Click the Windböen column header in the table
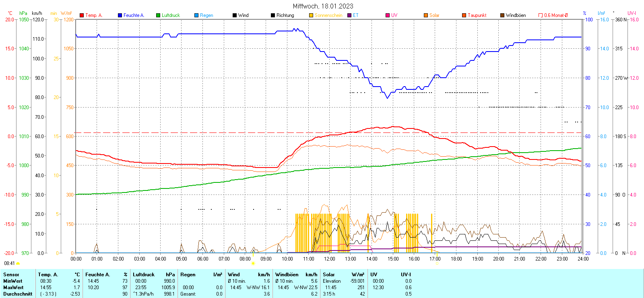This screenshot has height=298, width=644. click(287, 275)
